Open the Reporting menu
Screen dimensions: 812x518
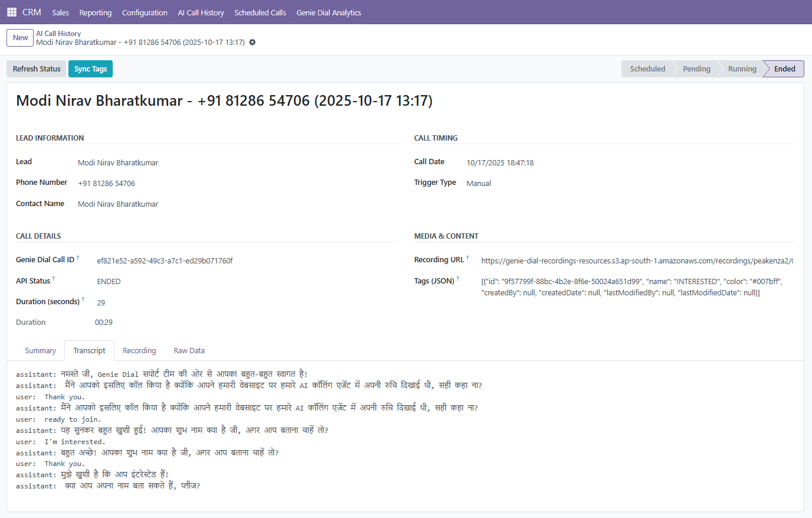[x=96, y=12]
